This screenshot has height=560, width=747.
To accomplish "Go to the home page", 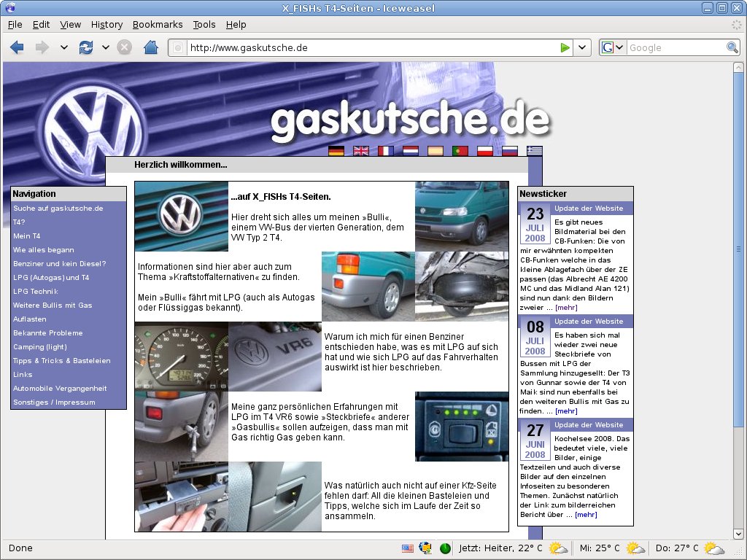I will click(x=150, y=47).
